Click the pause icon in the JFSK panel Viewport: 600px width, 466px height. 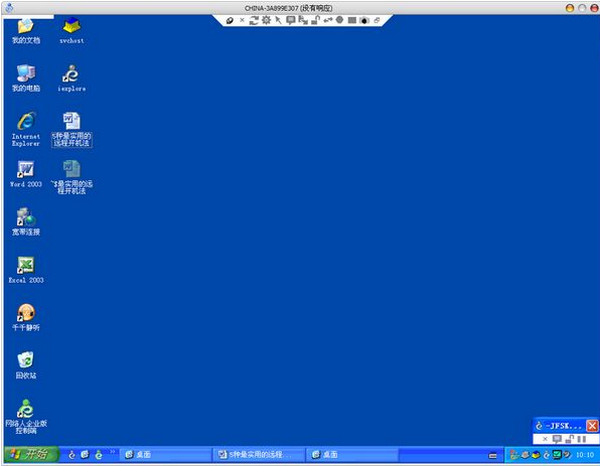pyautogui.click(x=582, y=439)
